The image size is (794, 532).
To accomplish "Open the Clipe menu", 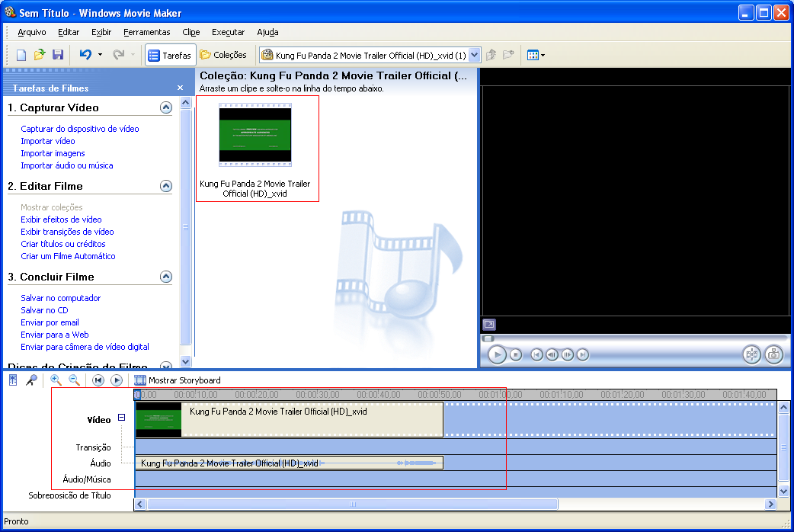I will (191, 33).
